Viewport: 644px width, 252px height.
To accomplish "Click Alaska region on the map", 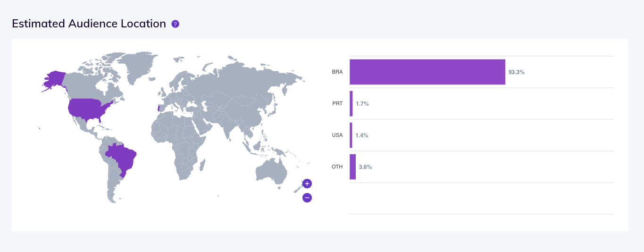I will (x=54, y=80).
